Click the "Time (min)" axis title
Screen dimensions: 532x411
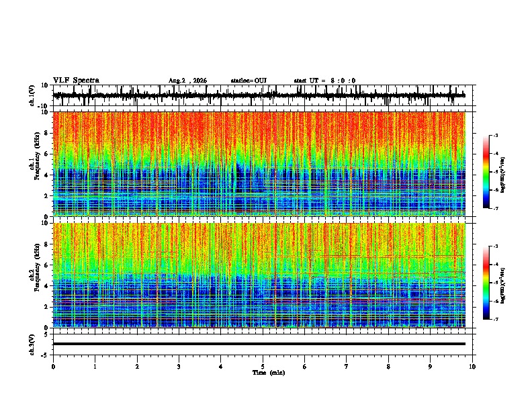(x=269, y=373)
